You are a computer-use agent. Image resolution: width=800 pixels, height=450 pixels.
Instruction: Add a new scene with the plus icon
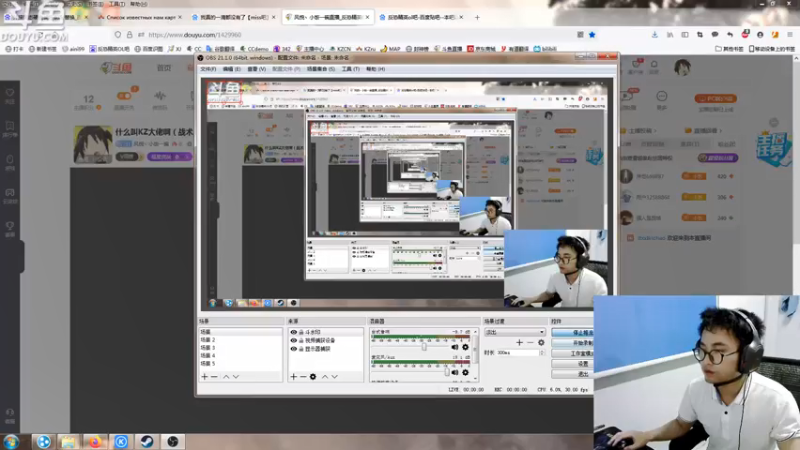(205, 377)
